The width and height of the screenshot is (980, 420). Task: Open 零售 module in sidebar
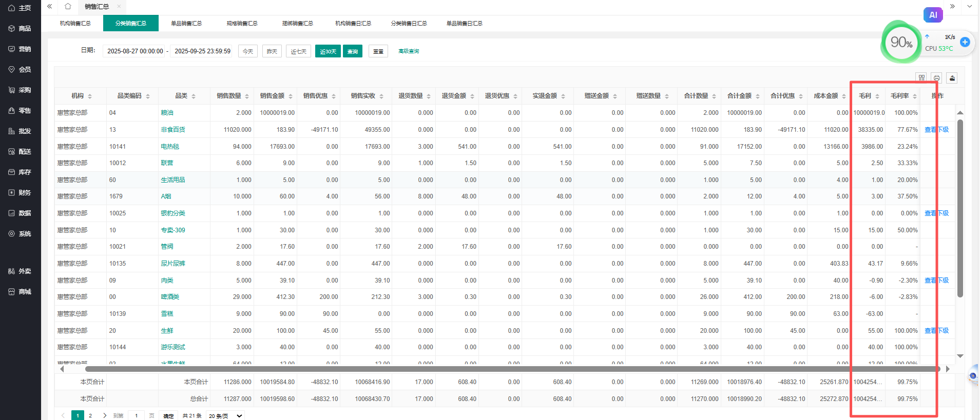tap(20, 111)
